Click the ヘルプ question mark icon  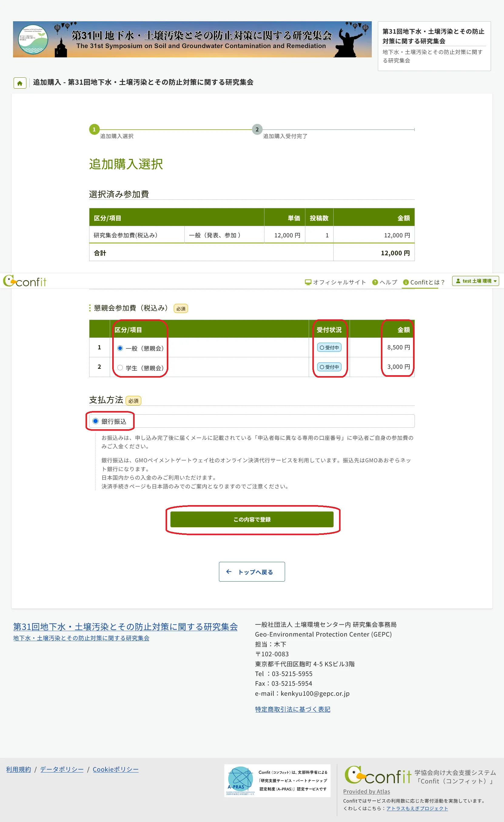[x=375, y=282]
